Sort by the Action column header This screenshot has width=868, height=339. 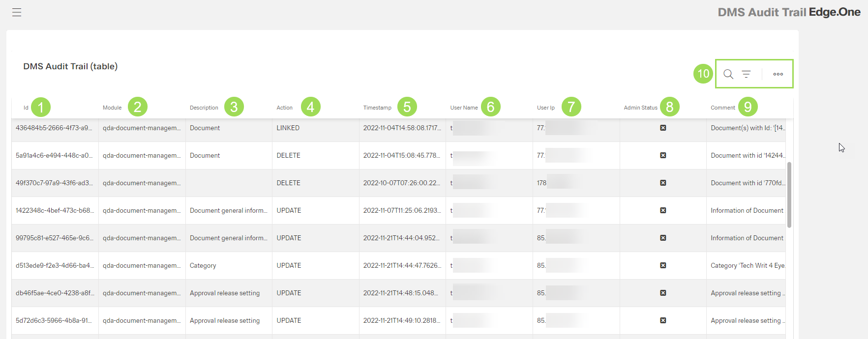284,108
